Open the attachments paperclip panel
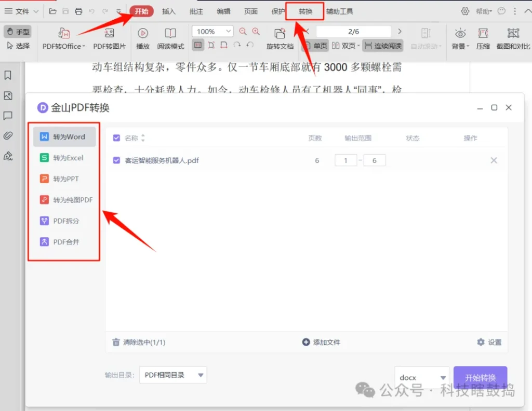 (x=8, y=136)
